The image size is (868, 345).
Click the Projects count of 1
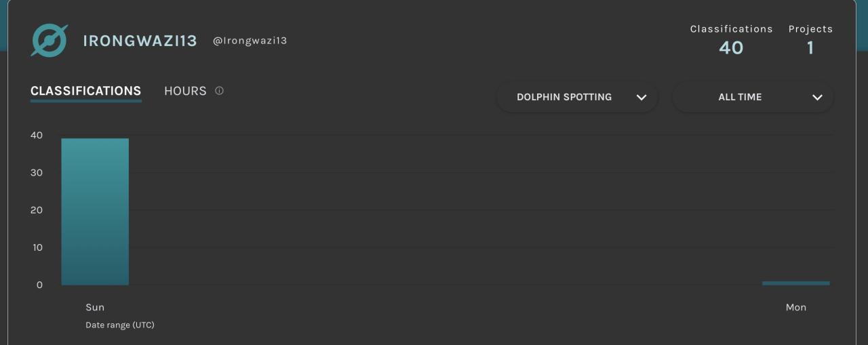[810, 48]
